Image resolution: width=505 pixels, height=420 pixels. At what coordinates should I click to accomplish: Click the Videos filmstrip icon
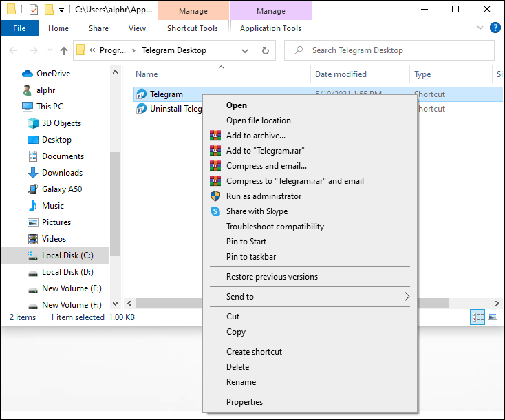click(33, 239)
